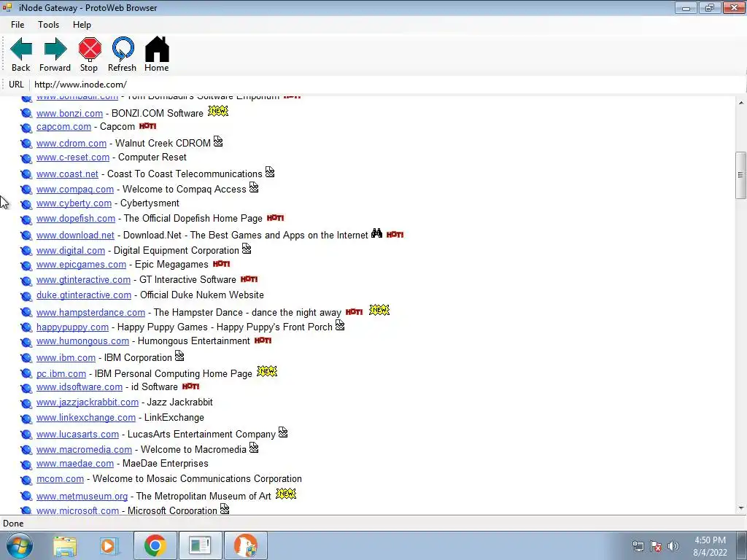Click NEW badge beside Hampster Dance
This screenshot has width=747, height=560.
tap(379, 310)
